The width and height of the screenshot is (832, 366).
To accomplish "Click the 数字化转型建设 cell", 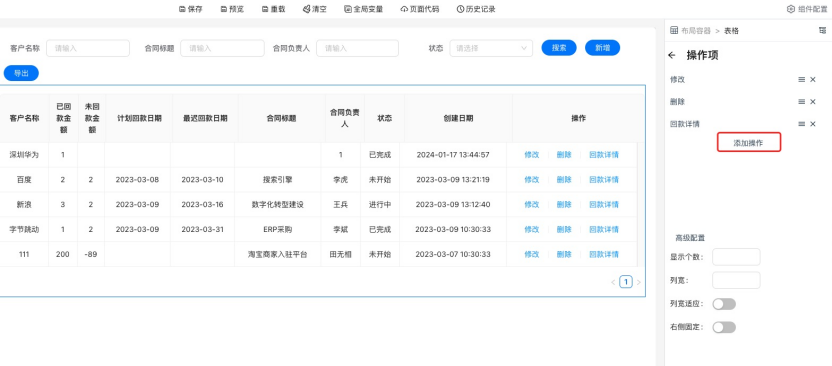I will 278,205.
